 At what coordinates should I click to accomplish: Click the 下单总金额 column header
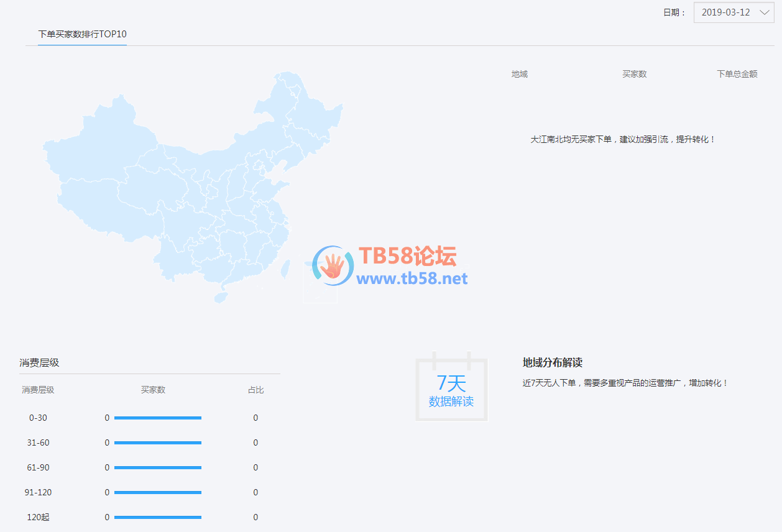click(x=737, y=74)
